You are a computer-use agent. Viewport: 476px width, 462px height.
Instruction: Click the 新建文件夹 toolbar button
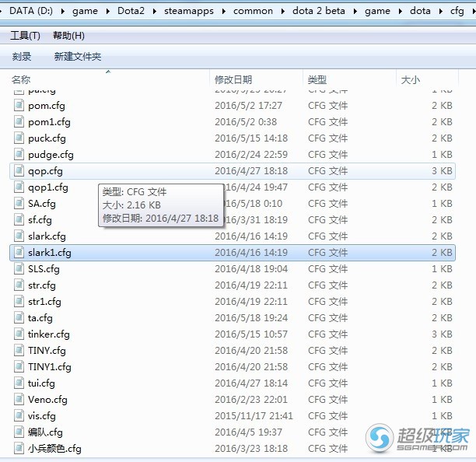pyautogui.click(x=78, y=57)
